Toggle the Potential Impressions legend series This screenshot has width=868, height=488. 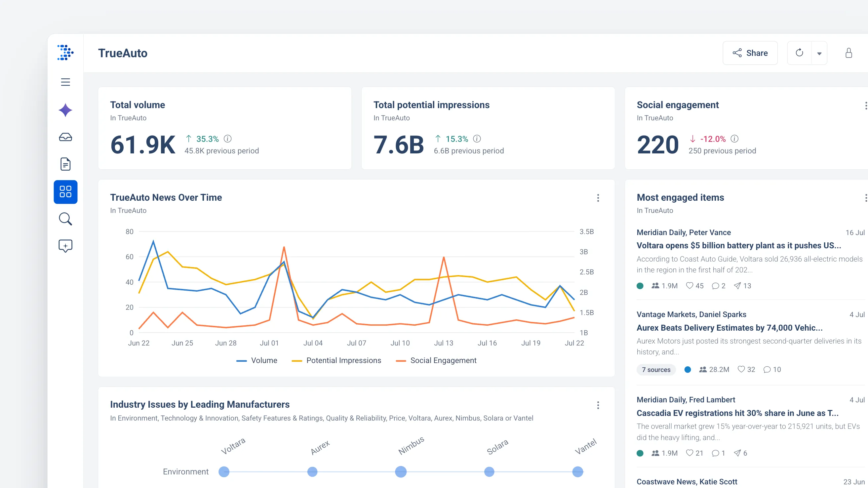pyautogui.click(x=336, y=360)
